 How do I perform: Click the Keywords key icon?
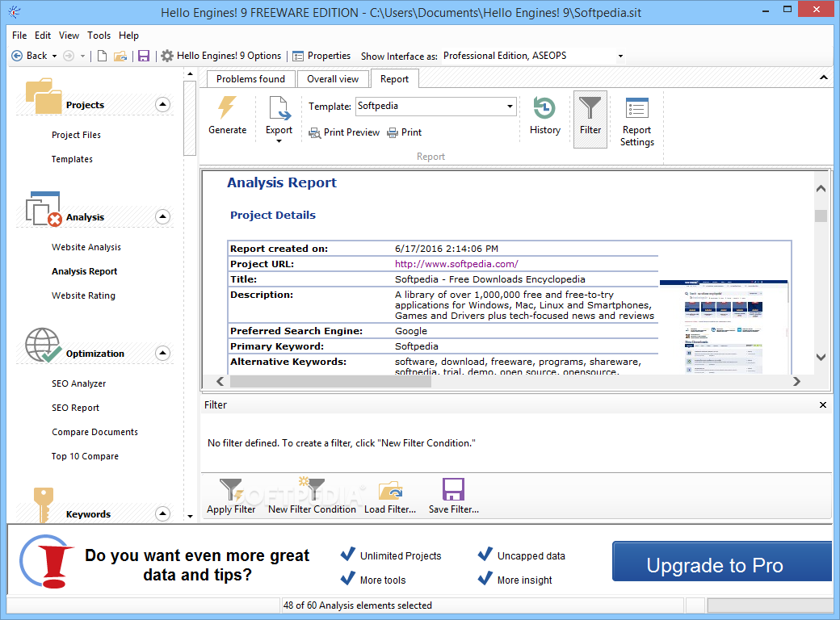43,505
